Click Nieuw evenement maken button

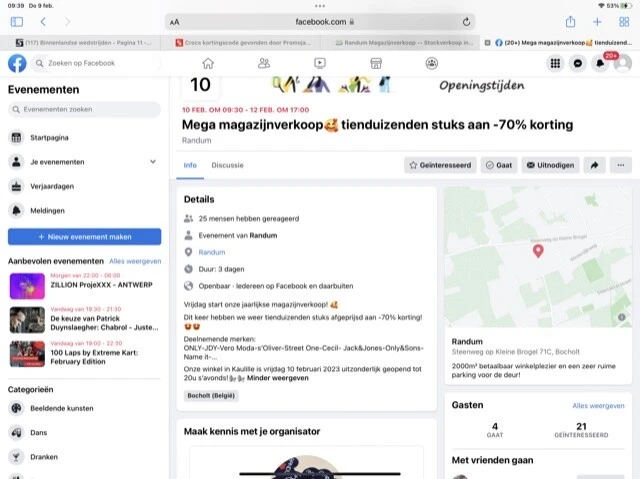[84, 237]
